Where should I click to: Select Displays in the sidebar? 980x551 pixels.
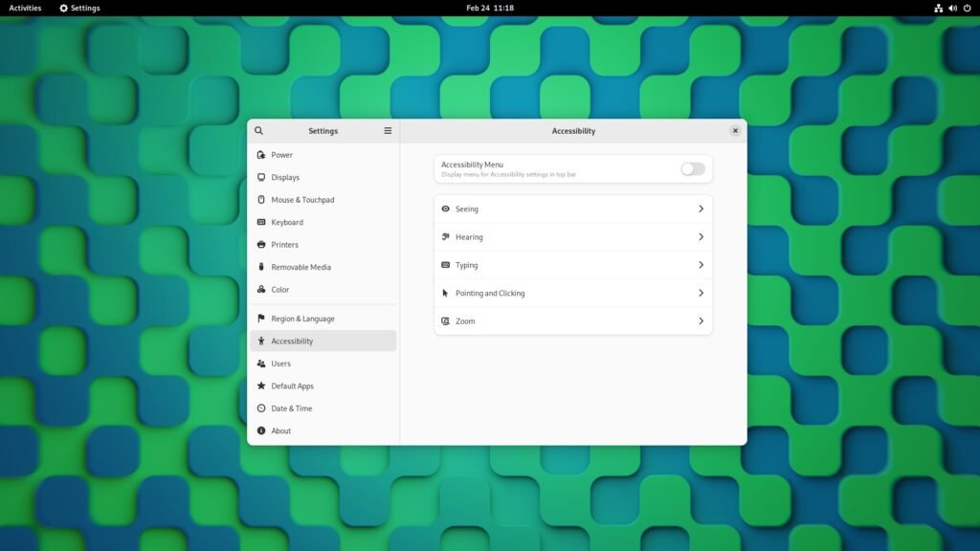tap(323, 177)
